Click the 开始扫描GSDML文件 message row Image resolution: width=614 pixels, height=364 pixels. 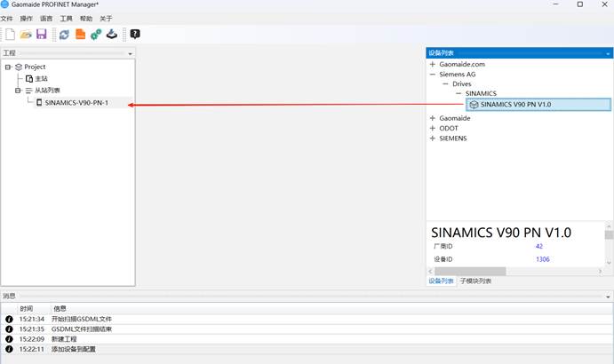click(x=307, y=319)
